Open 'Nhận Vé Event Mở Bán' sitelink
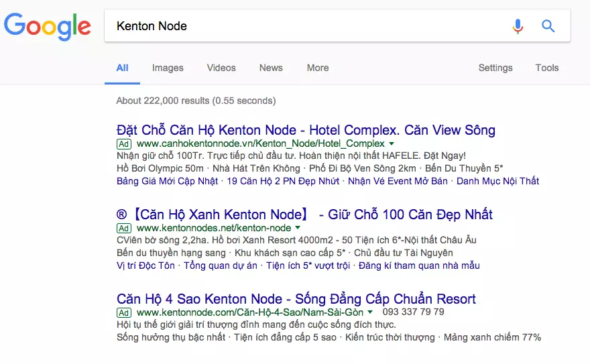Image resolution: width=590 pixels, height=364 pixels. pyautogui.click(x=398, y=181)
